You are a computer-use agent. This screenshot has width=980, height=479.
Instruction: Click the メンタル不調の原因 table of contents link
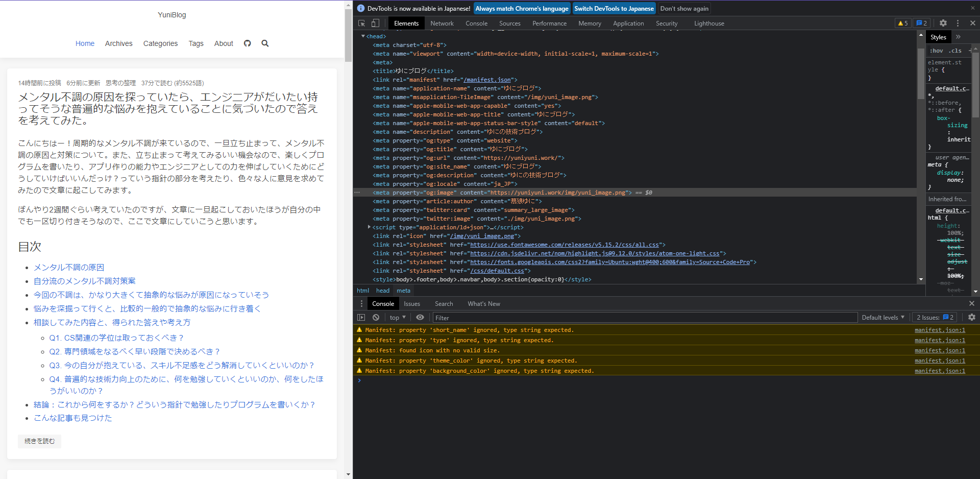tap(69, 268)
